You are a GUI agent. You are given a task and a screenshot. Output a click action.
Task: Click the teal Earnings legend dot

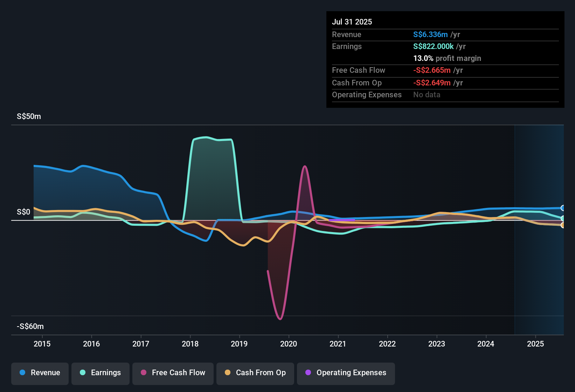(x=83, y=373)
